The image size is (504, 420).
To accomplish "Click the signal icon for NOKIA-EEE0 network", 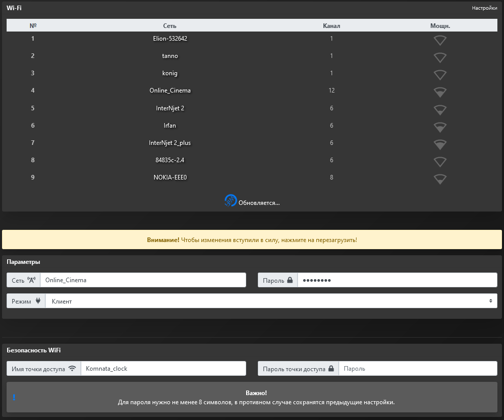I will pos(440,179).
